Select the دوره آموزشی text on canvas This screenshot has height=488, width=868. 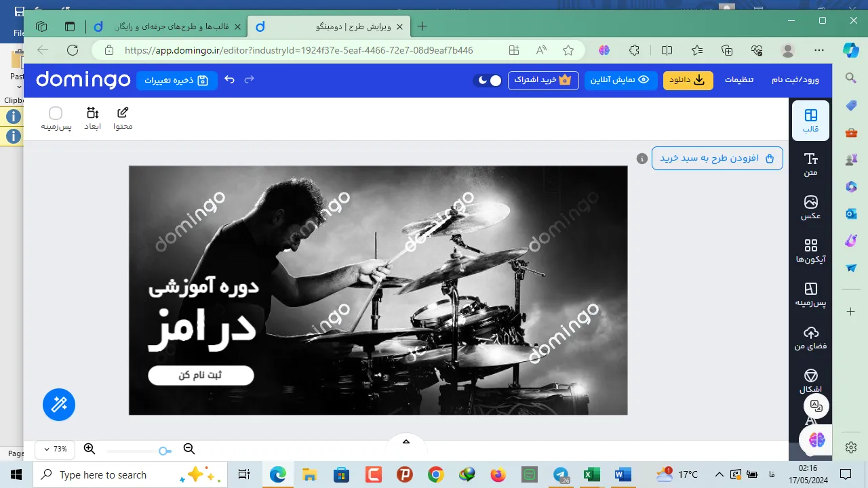tap(203, 286)
